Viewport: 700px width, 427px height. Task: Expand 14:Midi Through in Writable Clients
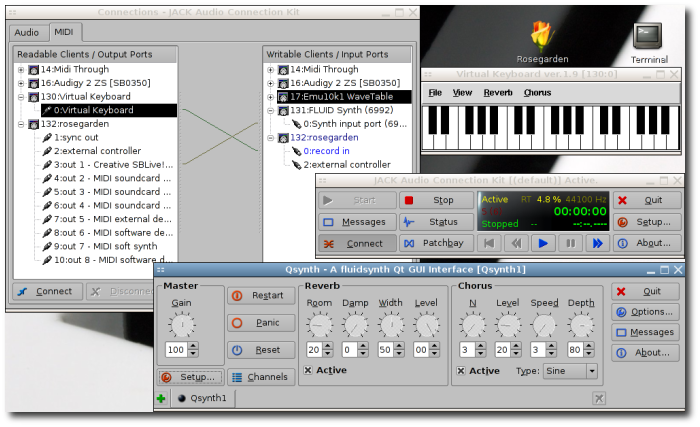tap(271, 69)
